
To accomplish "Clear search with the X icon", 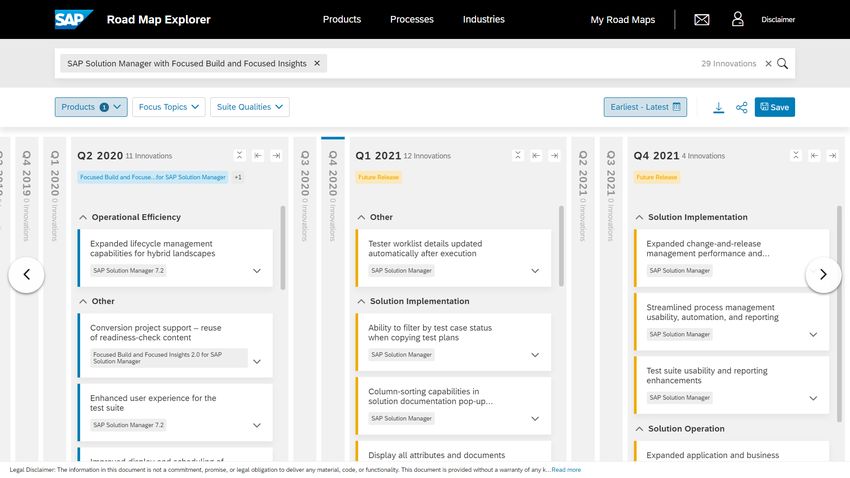I will pyautogui.click(x=768, y=63).
